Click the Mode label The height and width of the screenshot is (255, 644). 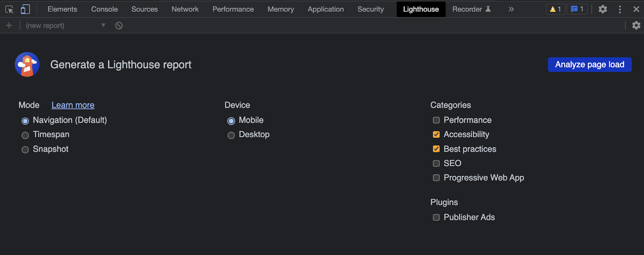coord(29,105)
